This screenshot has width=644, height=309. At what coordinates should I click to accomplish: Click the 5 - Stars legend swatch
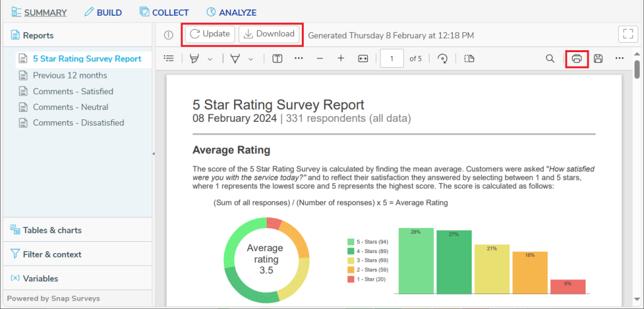click(351, 242)
